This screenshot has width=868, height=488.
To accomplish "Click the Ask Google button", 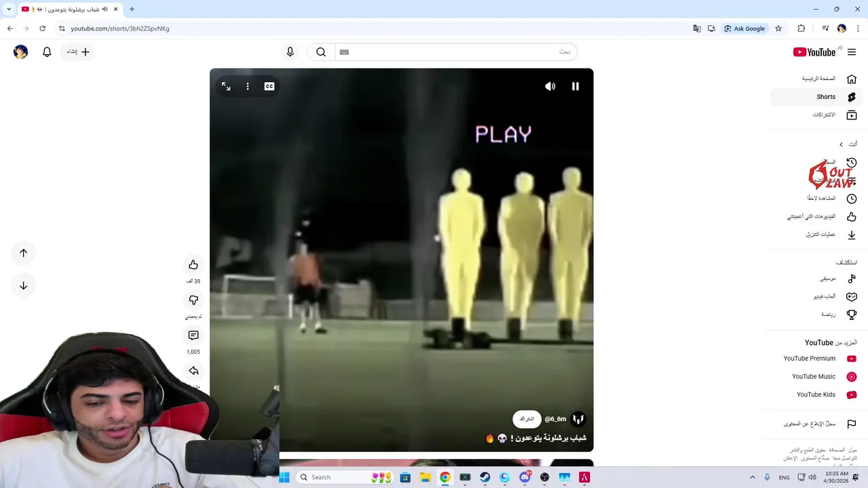I will [x=745, y=28].
